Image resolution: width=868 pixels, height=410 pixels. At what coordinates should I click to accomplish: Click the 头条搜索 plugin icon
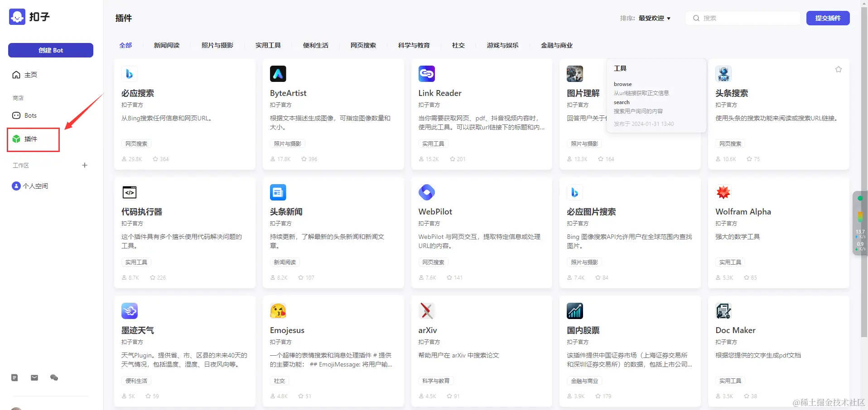(723, 74)
